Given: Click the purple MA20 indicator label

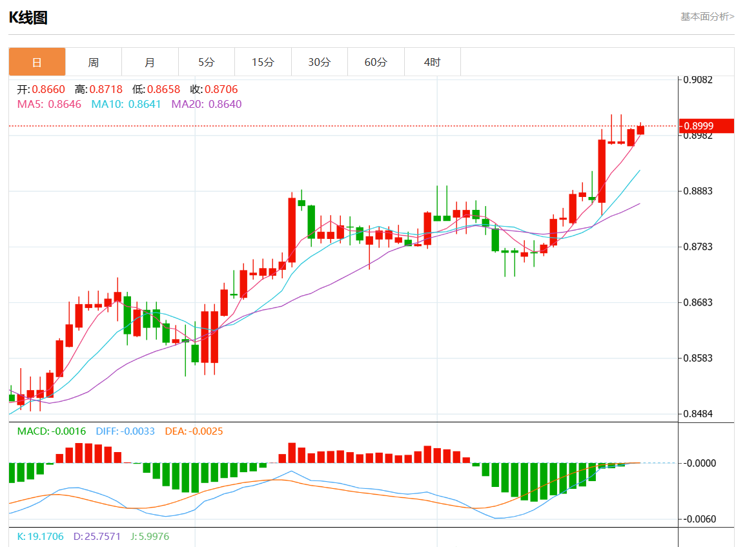Looking at the screenshot, I should [x=206, y=104].
